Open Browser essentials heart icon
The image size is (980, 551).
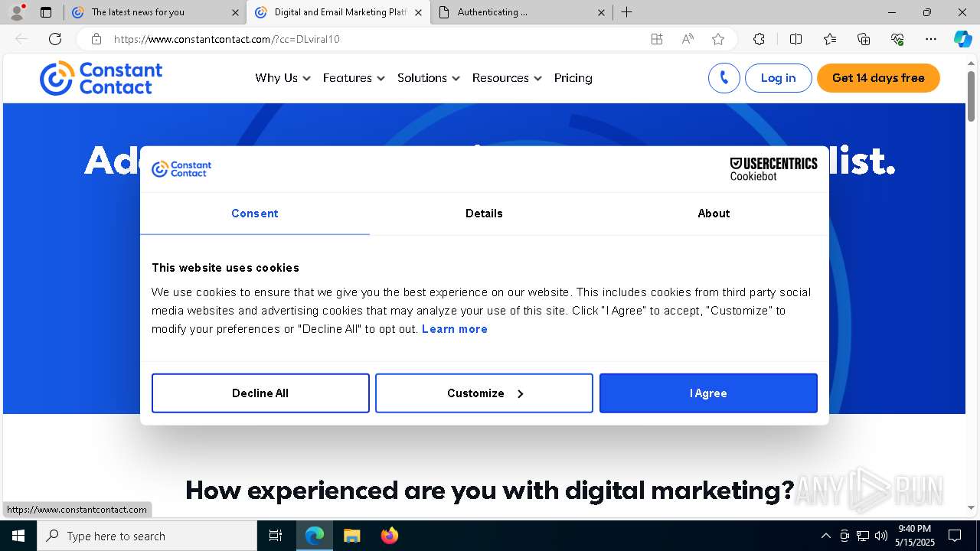click(x=897, y=39)
